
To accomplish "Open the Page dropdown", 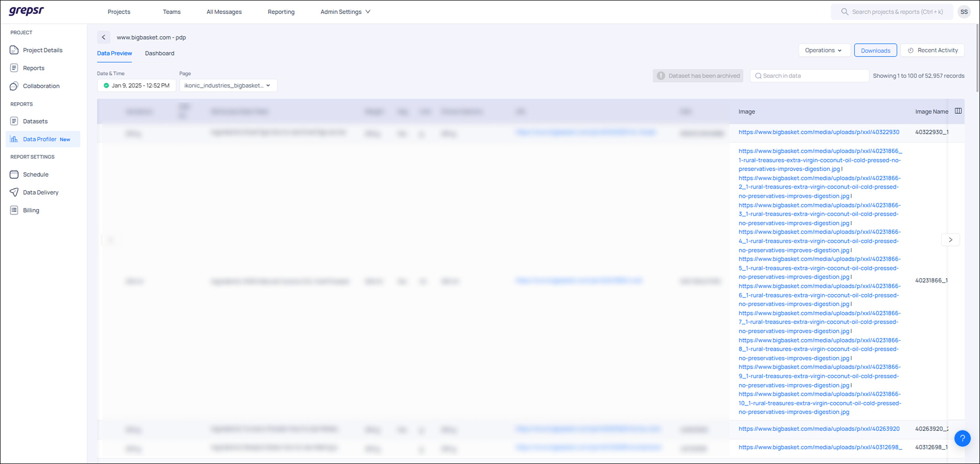I will pos(228,85).
